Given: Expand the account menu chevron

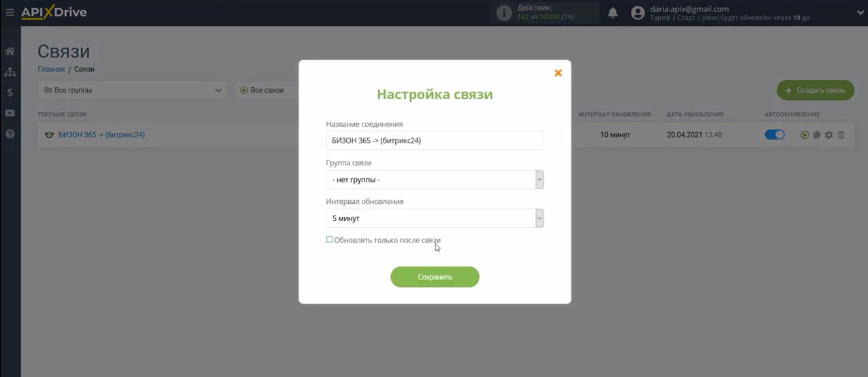Looking at the screenshot, I should (x=860, y=13).
